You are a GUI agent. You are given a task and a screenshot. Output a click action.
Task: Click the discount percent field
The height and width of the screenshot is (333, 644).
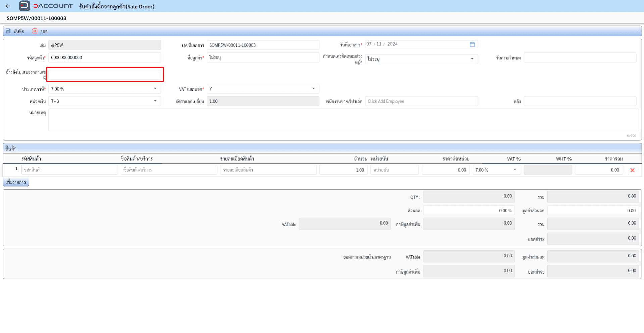pyautogui.click(x=469, y=211)
